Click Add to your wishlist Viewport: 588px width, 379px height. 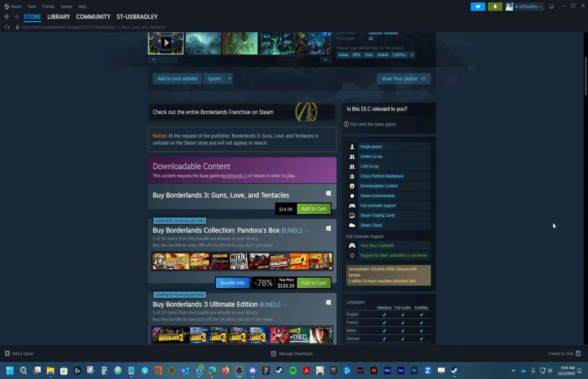[x=177, y=78]
